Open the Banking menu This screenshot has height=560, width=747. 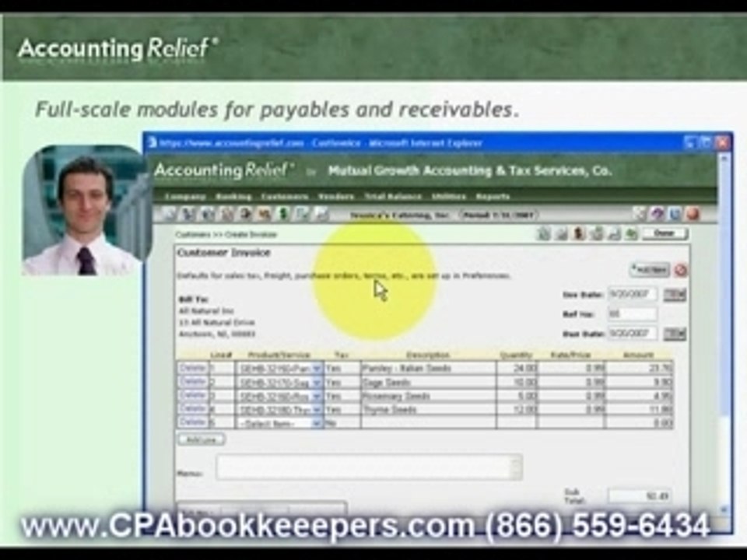233,197
